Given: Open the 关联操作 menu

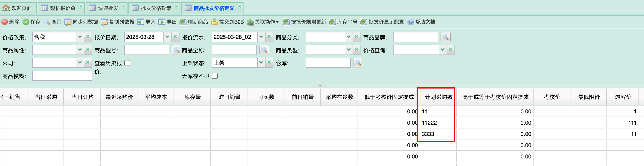Looking at the screenshot, I should (263, 22).
